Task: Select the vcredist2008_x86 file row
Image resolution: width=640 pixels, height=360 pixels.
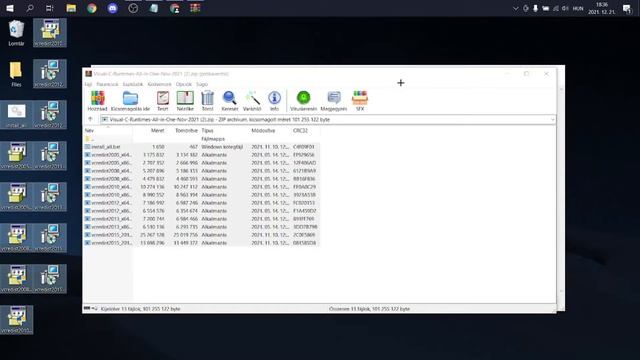Action: coord(202,179)
